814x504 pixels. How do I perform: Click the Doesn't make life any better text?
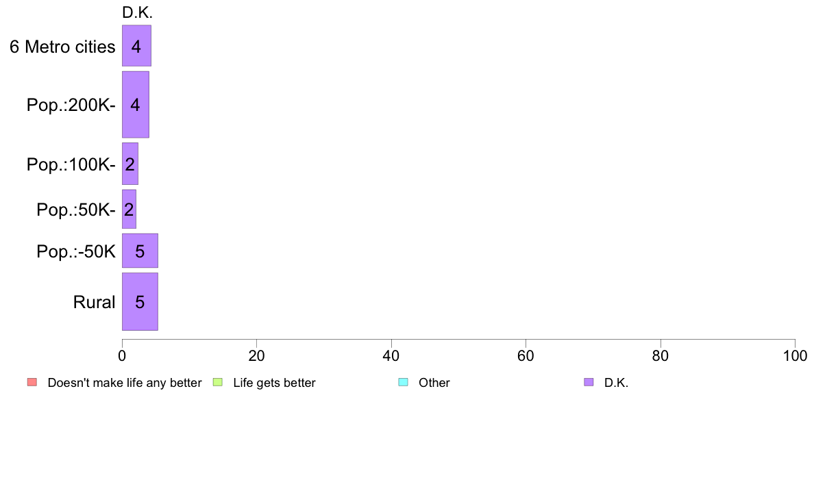tap(125, 383)
